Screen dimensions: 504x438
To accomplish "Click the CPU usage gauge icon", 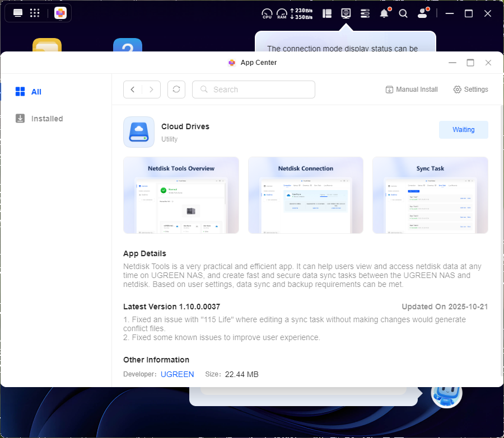I will click(x=267, y=13).
